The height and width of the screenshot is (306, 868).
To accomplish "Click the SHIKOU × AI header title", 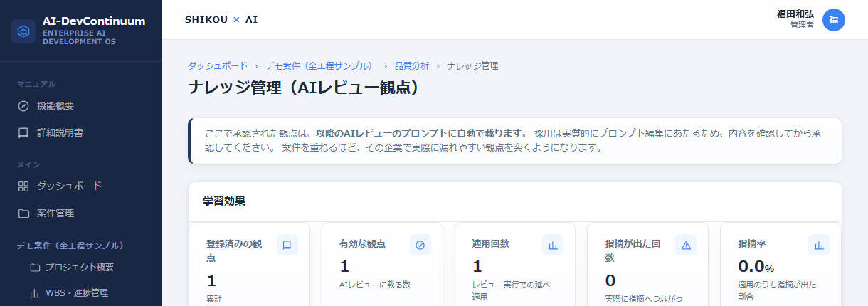I will pos(221,20).
